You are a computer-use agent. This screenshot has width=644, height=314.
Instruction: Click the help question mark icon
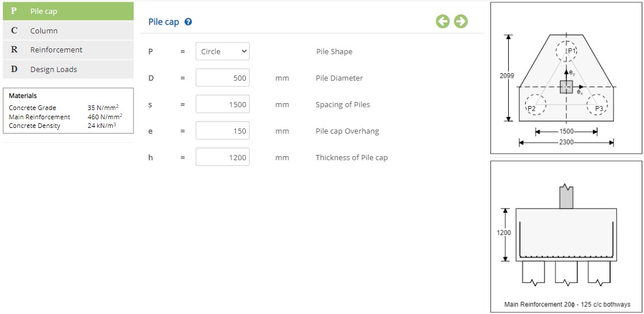click(188, 22)
